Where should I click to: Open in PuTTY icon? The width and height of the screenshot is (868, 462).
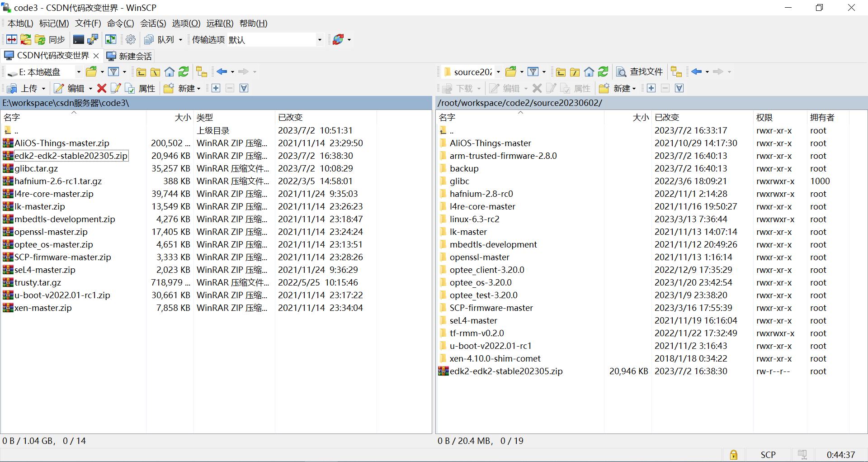point(93,40)
